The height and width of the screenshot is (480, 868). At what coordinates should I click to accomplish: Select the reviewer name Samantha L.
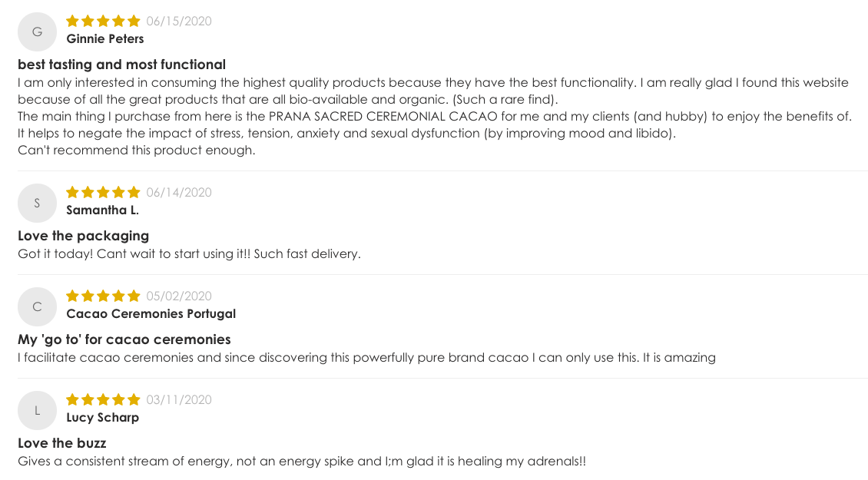click(102, 210)
